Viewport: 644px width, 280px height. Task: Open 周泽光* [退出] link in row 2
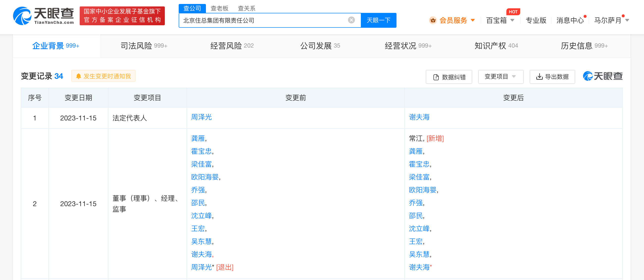(212, 267)
